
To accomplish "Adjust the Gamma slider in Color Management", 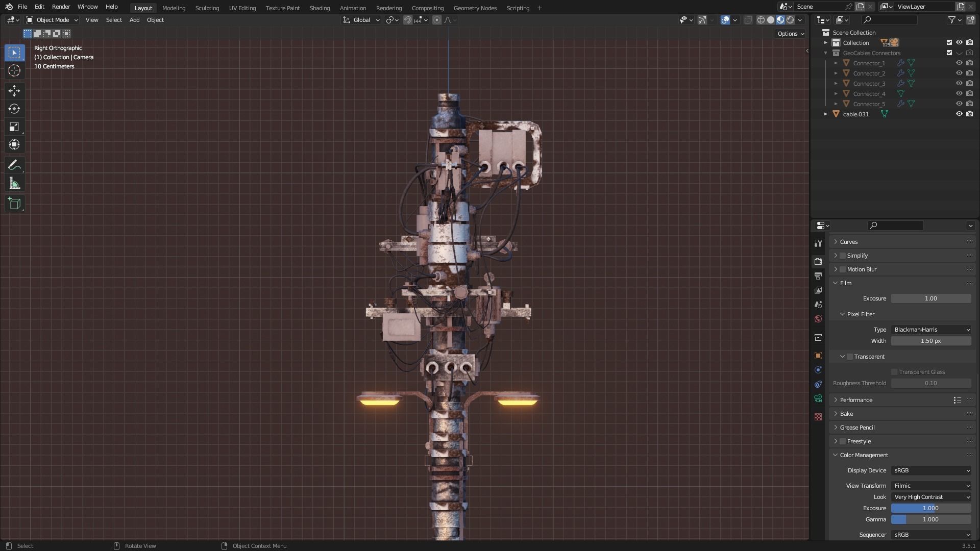I will (x=931, y=519).
